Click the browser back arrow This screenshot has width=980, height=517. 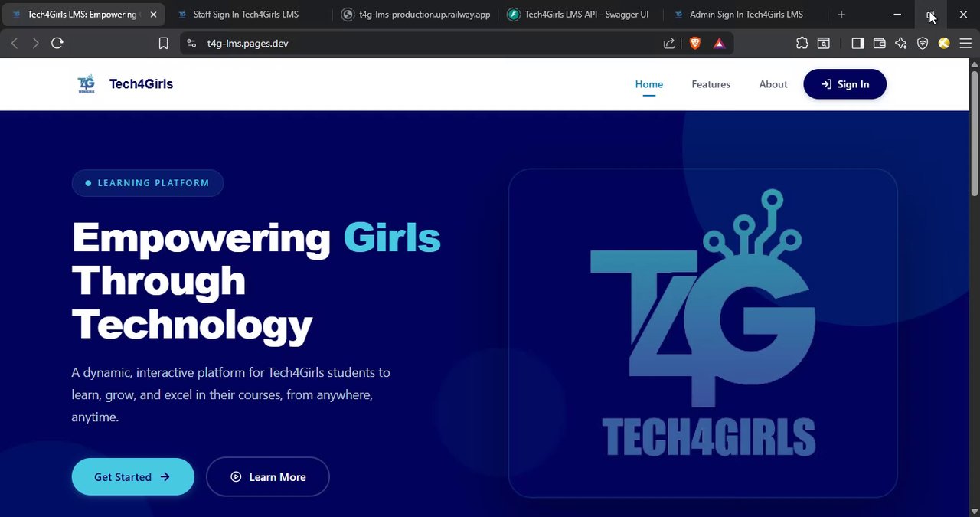(x=14, y=44)
